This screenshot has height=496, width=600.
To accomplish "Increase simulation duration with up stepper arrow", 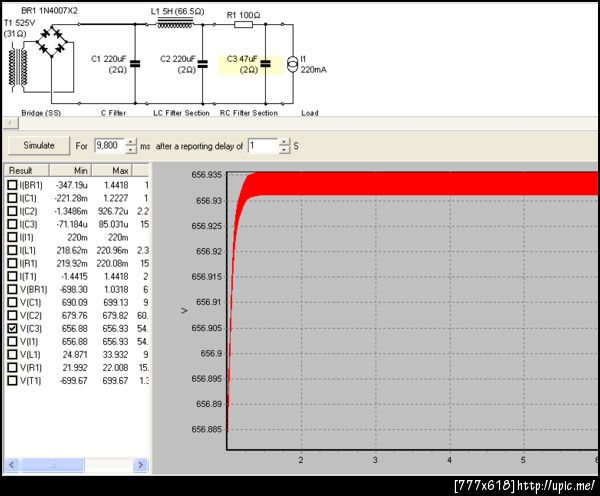I will tap(130, 142).
